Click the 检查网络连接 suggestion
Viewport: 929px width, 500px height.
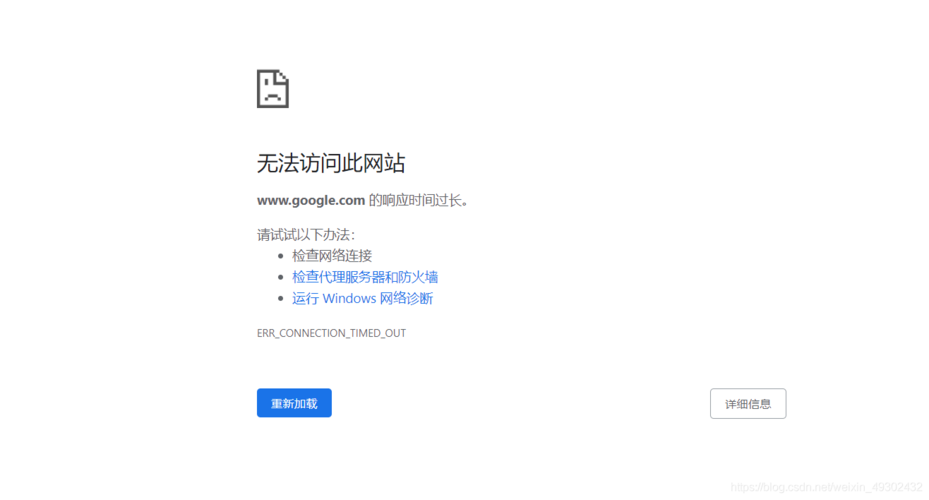[x=332, y=256]
